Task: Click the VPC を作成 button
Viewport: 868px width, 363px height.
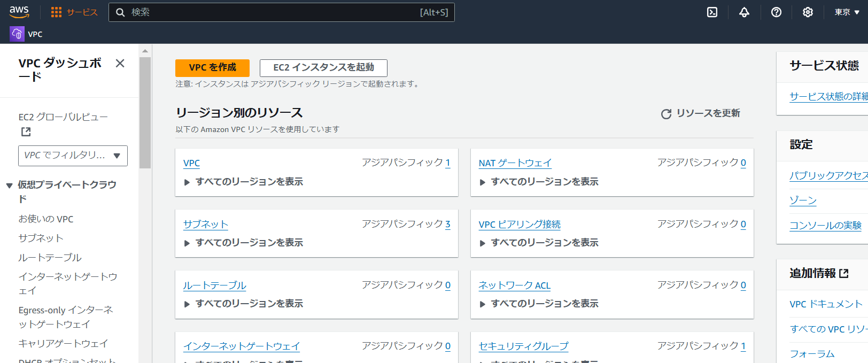Action: coord(212,68)
